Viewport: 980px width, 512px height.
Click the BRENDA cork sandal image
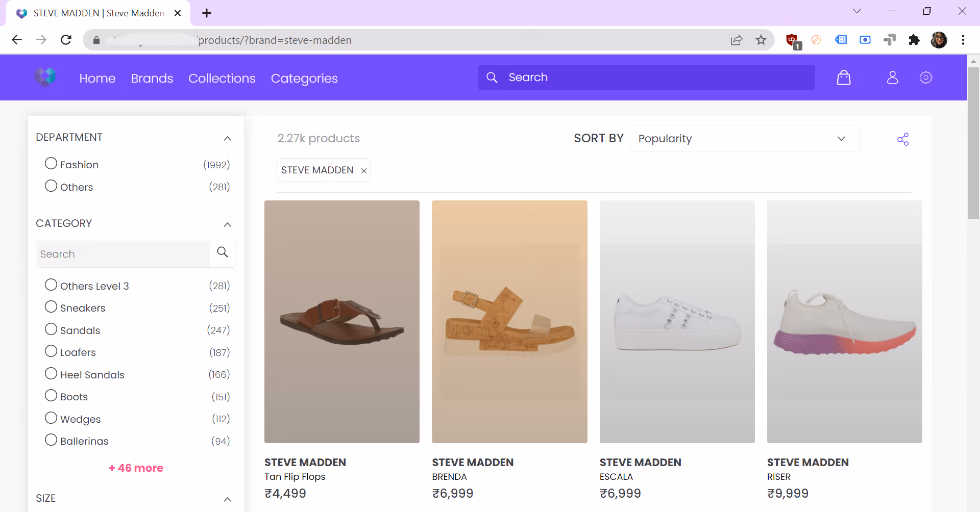click(x=509, y=321)
